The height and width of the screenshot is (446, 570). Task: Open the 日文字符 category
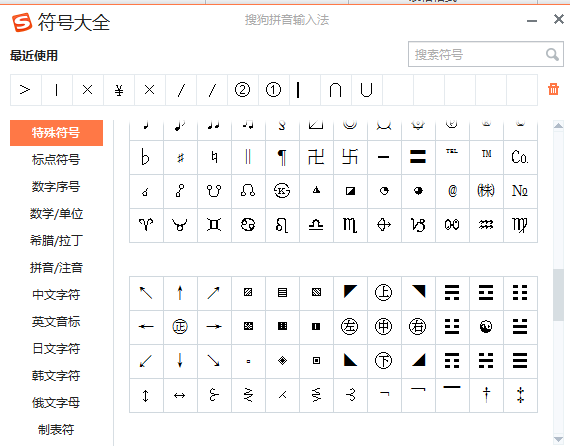pyautogui.click(x=56, y=349)
